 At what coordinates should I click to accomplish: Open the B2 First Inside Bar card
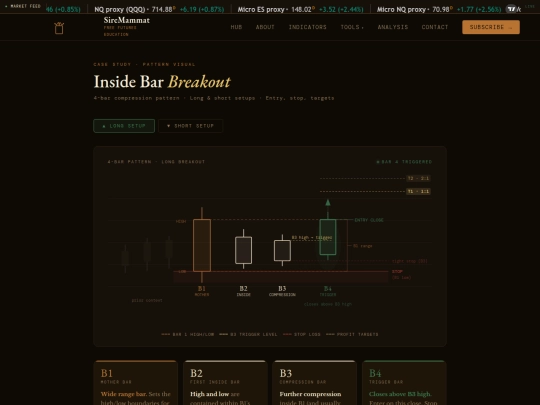[x=225, y=383]
